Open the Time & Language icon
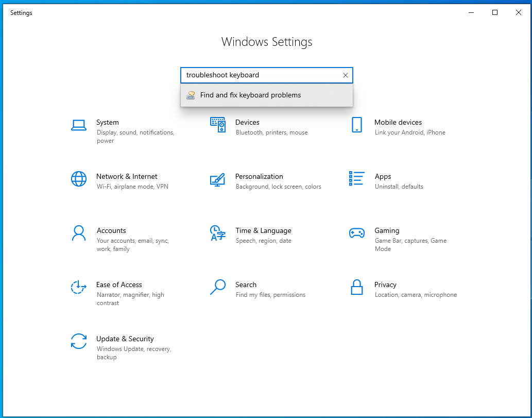 (x=217, y=233)
